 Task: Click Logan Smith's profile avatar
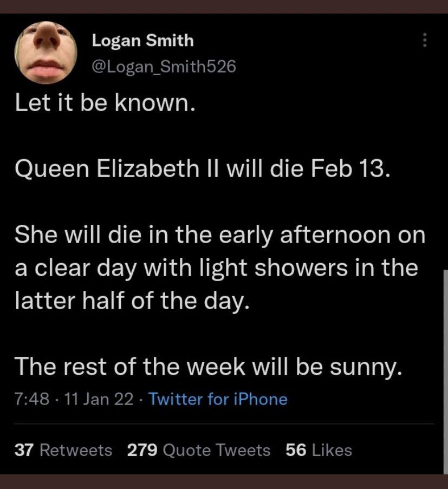coord(46,53)
